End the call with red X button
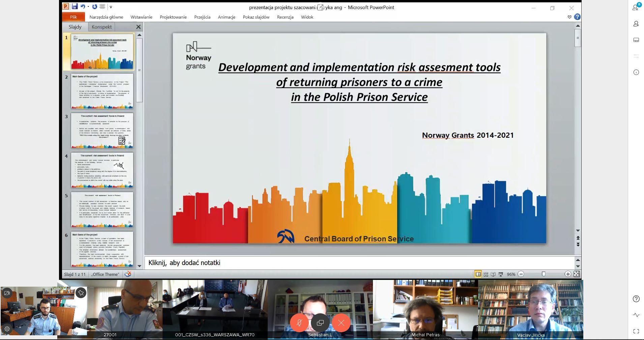 point(341,323)
